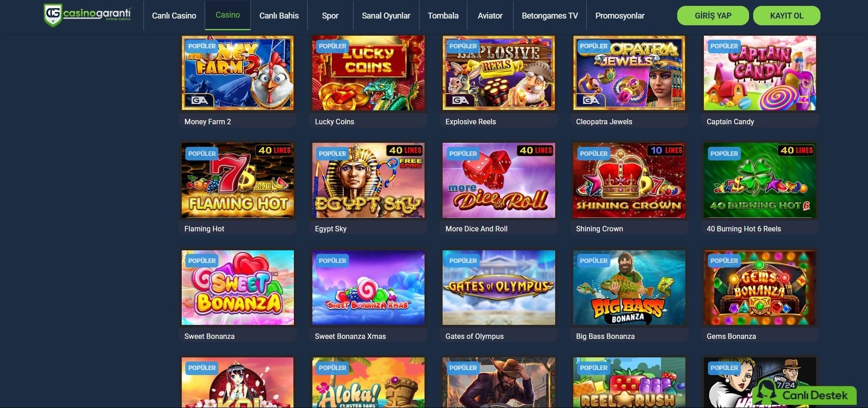The image size is (868, 408).
Task: Click the Explosive Reels title text
Action: click(471, 122)
